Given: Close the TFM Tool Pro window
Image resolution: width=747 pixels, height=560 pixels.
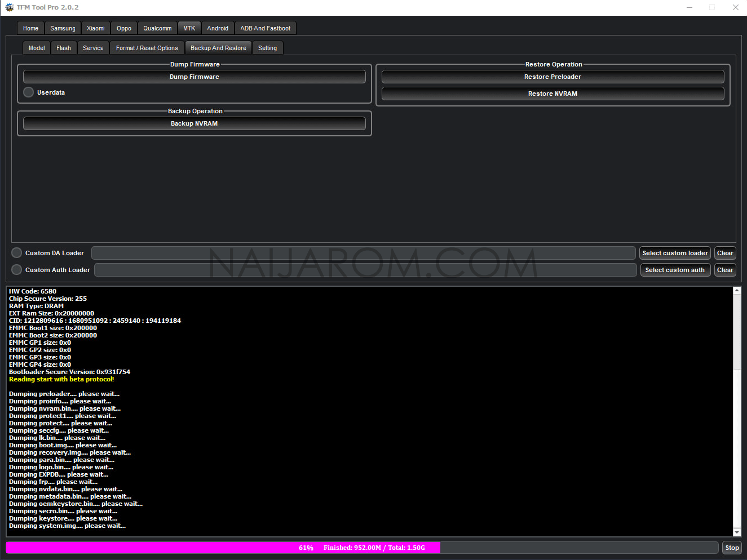Looking at the screenshot, I should (735, 7).
